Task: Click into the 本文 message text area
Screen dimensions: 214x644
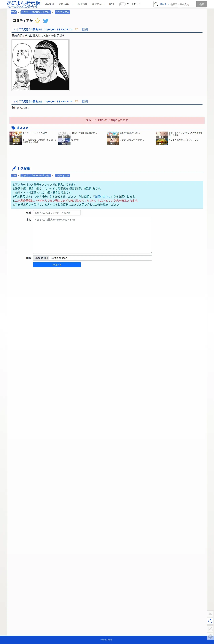Action: click(92, 236)
